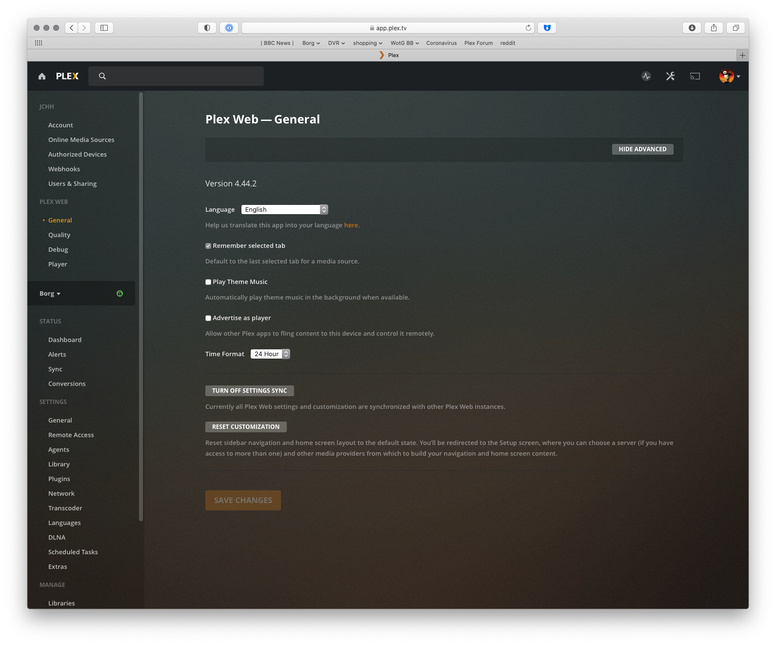
Task: Click the Hide Advanced button
Action: pyautogui.click(x=642, y=149)
